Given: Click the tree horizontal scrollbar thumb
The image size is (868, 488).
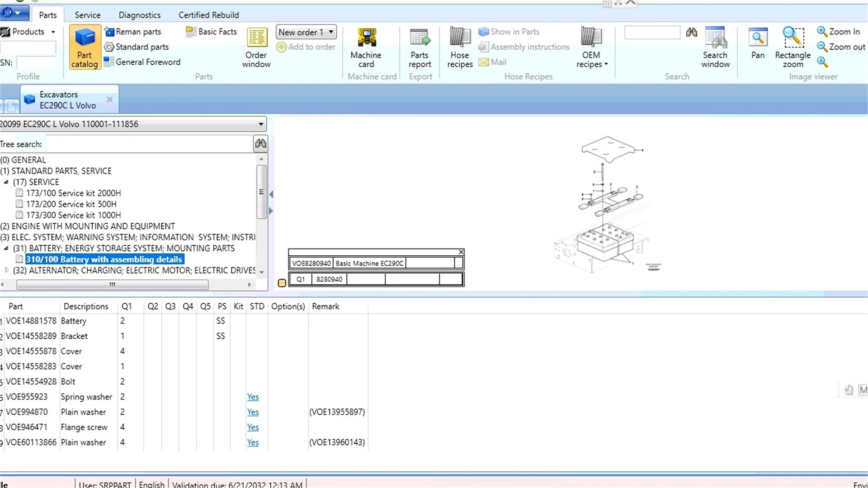Looking at the screenshot, I should tap(113, 285).
